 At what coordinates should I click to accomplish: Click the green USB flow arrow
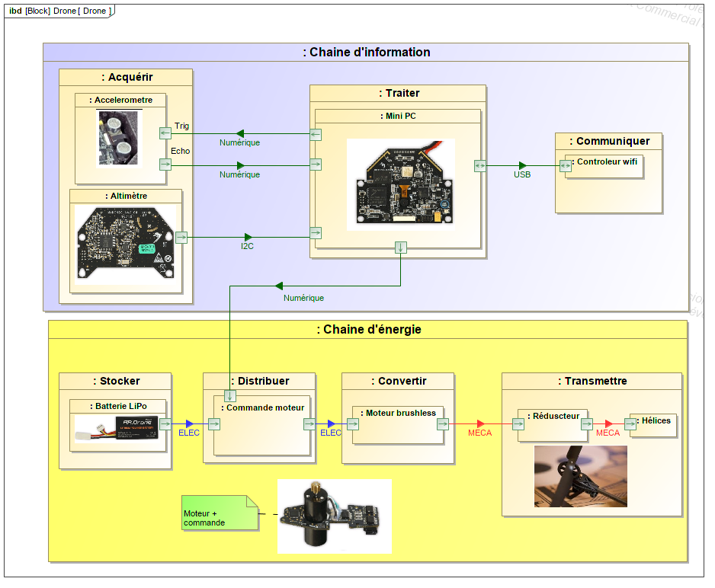(x=522, y=165)
